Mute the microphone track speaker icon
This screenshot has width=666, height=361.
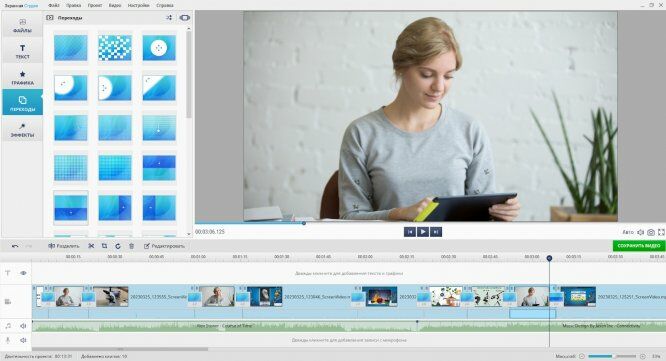point(23,340)
